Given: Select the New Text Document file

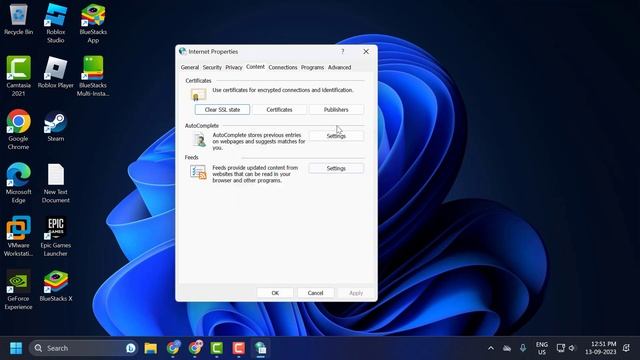Looking at the screenshot, I should (x=56, y=183).
